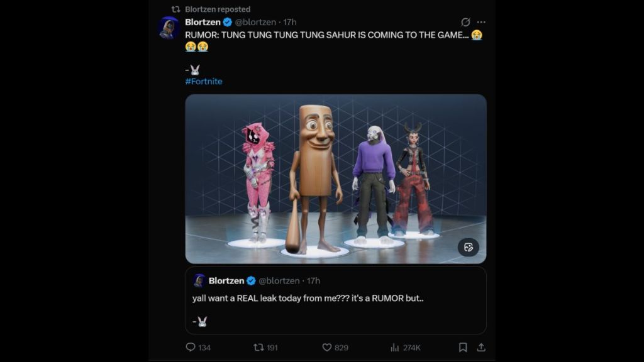Like the tweet with 829 likes

tap(327, 347)
